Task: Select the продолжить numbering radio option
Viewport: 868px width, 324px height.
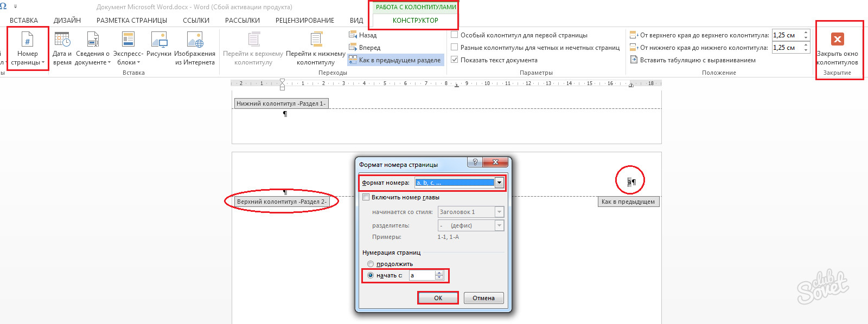Action: point(390,264)
